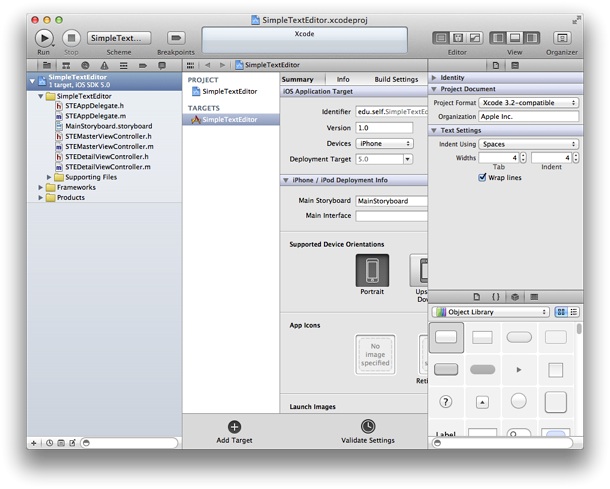This screenshot has height=489, width=610.
Task: Expand the Identity section
Action: click(434, 77)
